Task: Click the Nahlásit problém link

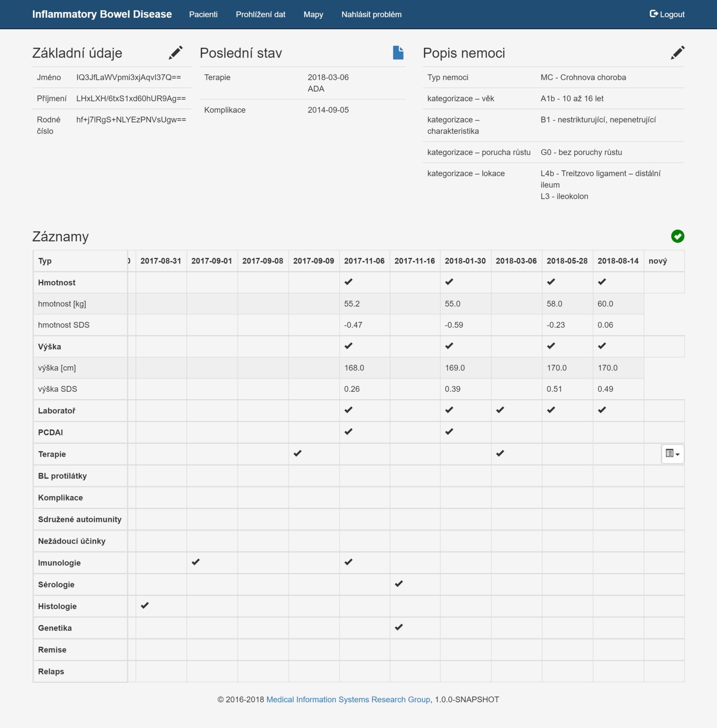Action: click(371, 15)
